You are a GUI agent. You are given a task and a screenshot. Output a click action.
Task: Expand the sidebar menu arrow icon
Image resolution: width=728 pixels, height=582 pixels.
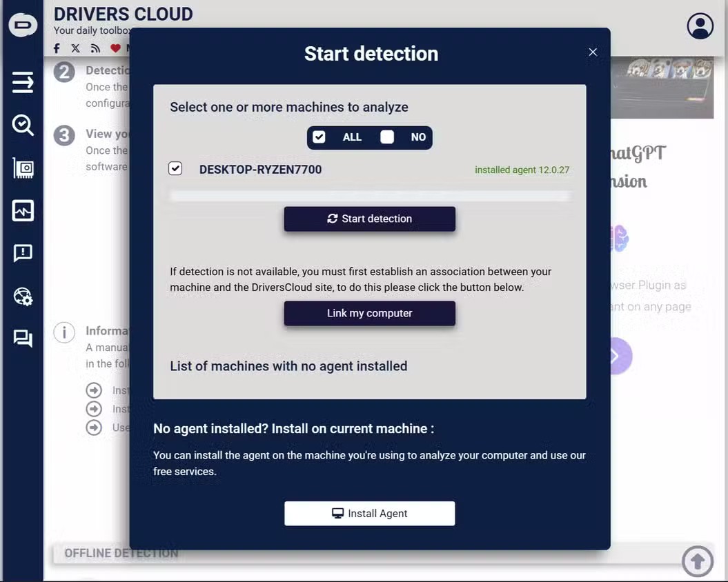tap(23, 83)
